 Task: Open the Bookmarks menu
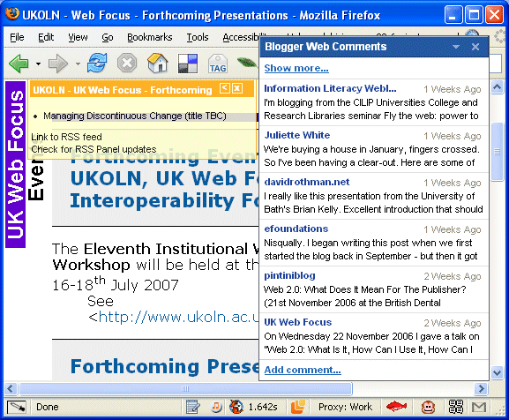pyautogui.click(x=150, y=38)
